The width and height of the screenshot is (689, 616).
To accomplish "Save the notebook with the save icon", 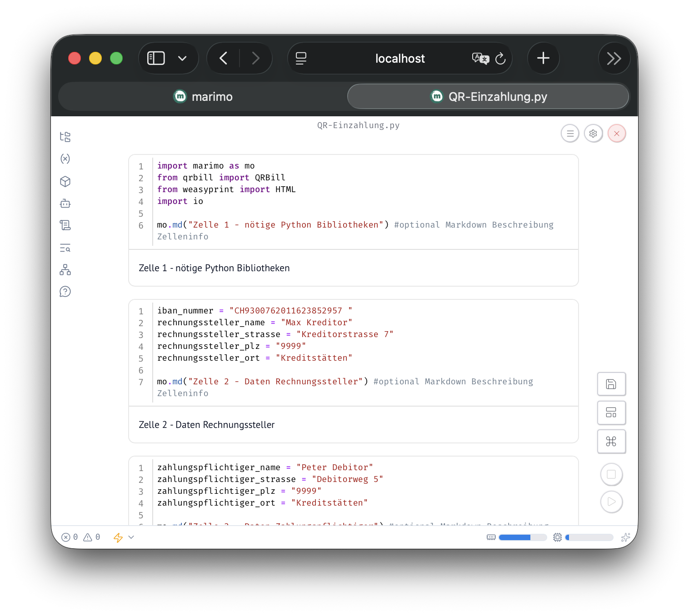I will (x=611, y=384).
